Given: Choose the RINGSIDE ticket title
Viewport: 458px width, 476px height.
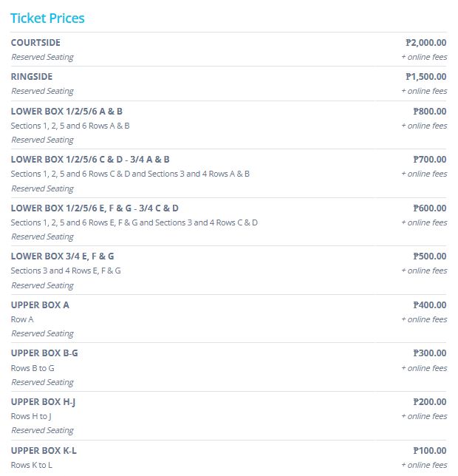Looking at the screenshot, I should 32,77.
